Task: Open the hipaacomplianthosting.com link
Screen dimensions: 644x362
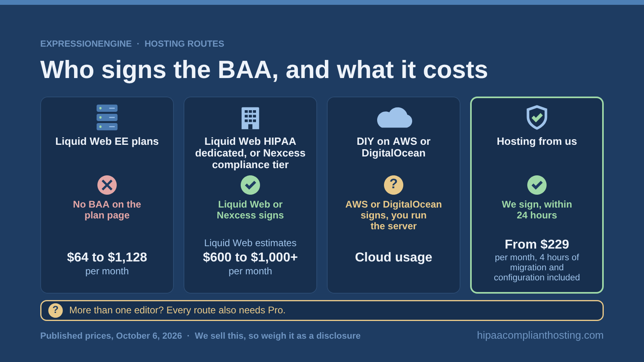Action: click(x=540, y=335)
